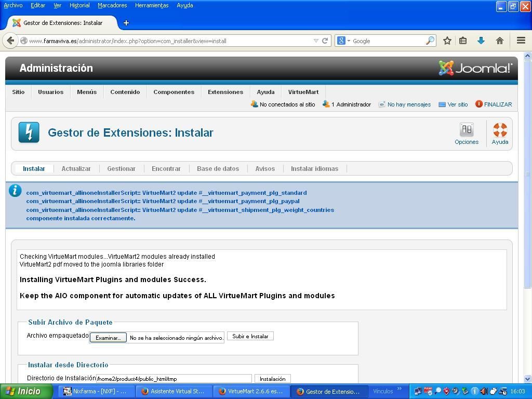Bookmark this page with star icon
Viewport: 532px width, 399px height.
click(447, 41)
